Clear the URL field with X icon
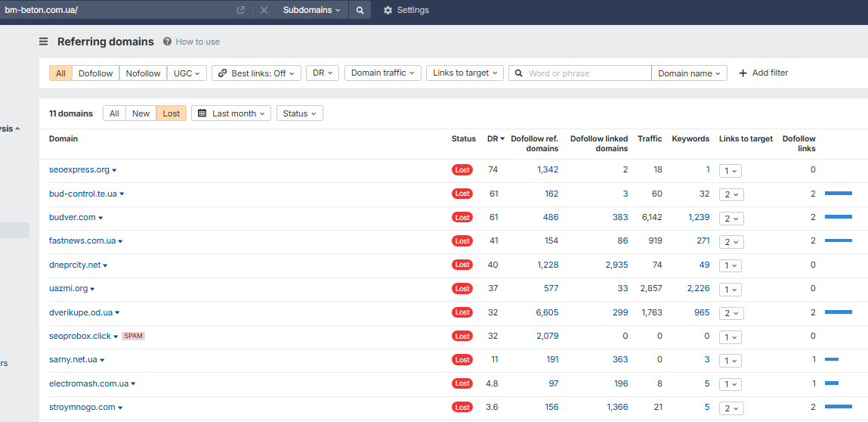Screen dimensions: 868x422 coord(264,10)
